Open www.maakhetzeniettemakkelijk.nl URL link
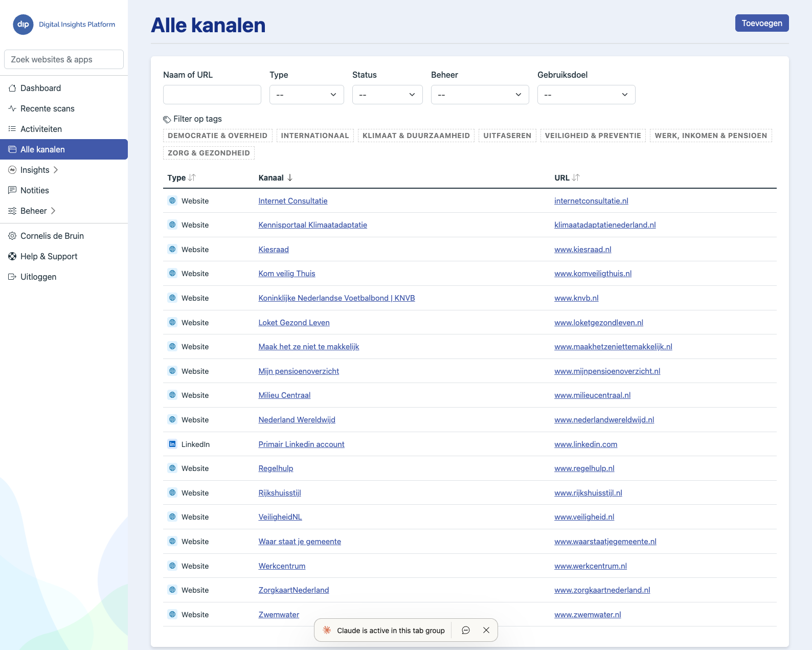 pyautogui.click(x=613, y=347)
